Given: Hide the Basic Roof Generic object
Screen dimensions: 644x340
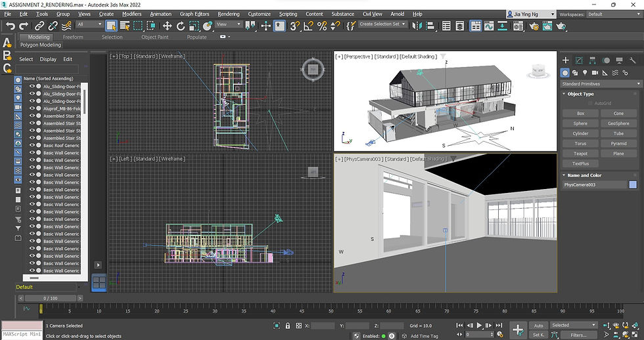Looking at the screenshot, I should pos(32,145).
